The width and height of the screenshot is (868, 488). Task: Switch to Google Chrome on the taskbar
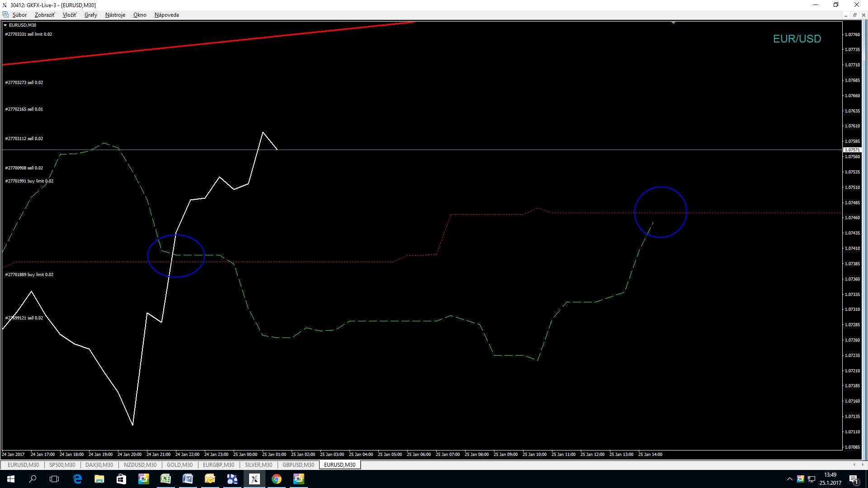click(x=277, y=479)
